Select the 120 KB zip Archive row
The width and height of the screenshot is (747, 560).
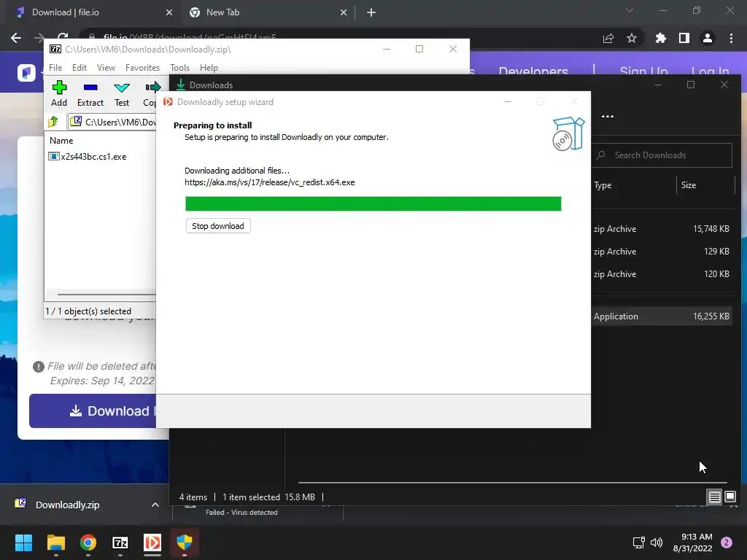664,274
